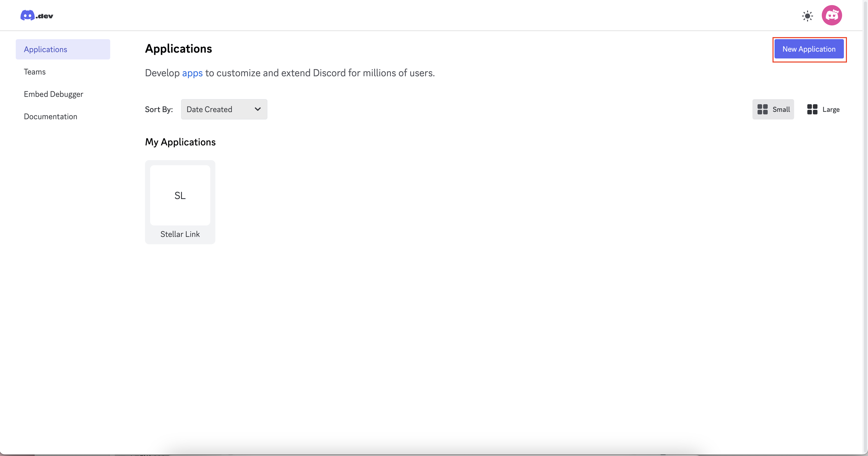Viewport: 868px width, 456px height.
Task: Open Embed Debugger in the sidebar
Action: 63,94
